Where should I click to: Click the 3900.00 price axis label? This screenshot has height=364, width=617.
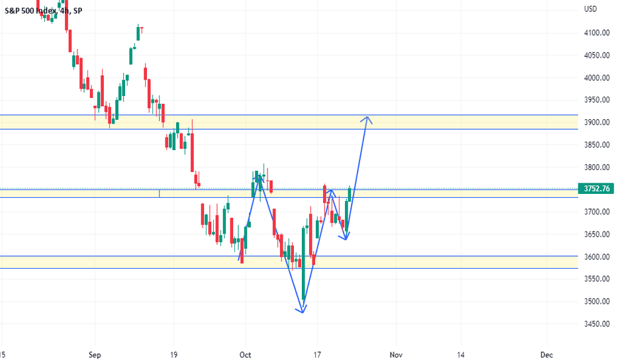coord(597,122)
